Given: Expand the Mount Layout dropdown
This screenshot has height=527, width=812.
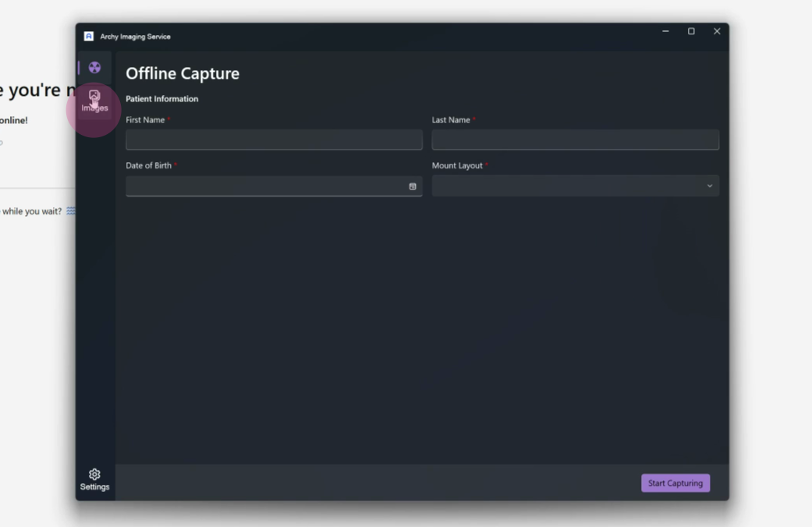Looking at the screenshot, I should tap(576, 186).
